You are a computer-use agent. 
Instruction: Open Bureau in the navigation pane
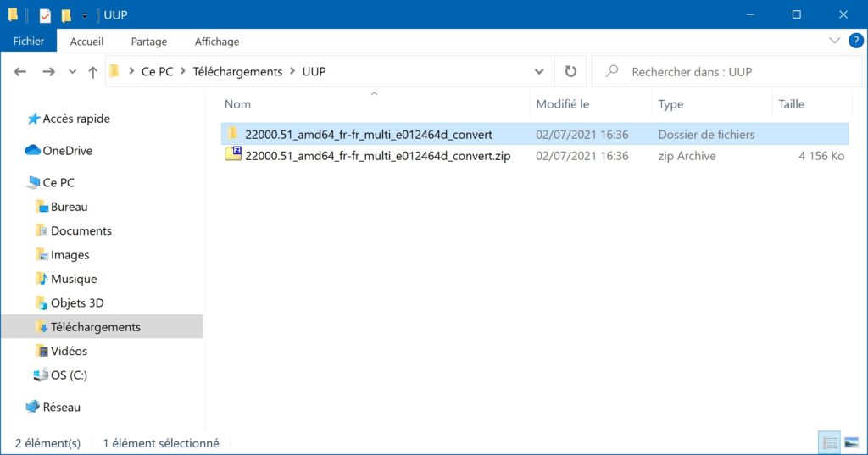click(x=70, y=207)
